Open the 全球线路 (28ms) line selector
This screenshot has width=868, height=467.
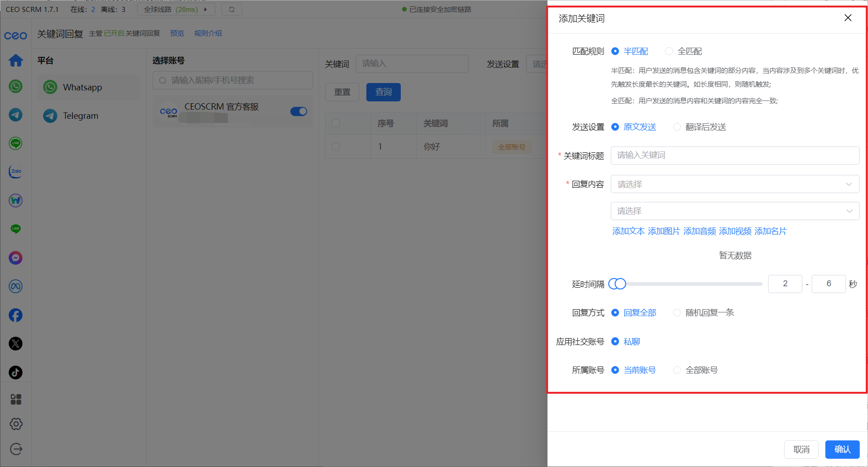(176, 9)
